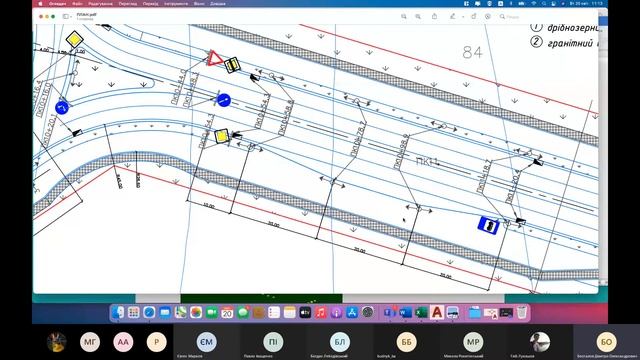Open Safari from the Dock
This screenshot has height=360, width=640.
click(149, 313)
